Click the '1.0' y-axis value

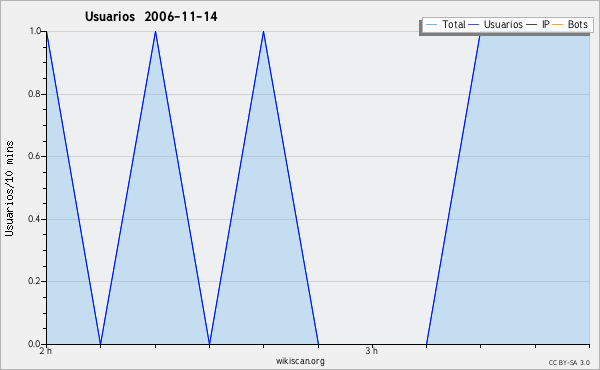(x=35, y=31)
